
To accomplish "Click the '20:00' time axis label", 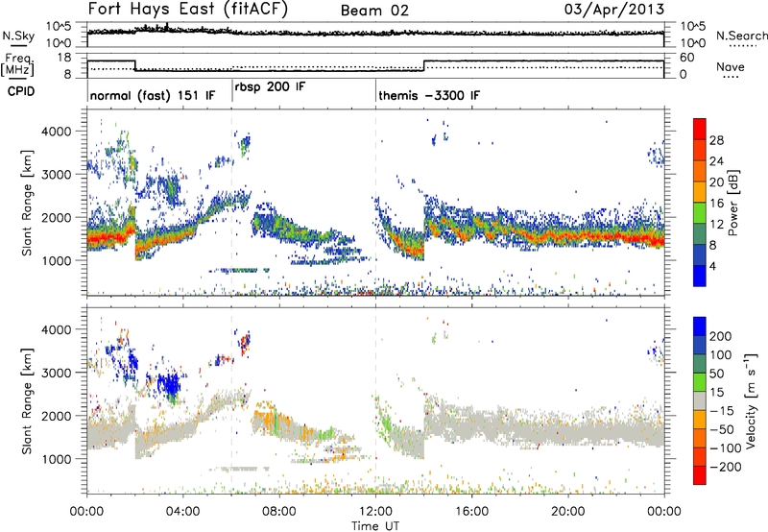I will click(x=567, y=512).
